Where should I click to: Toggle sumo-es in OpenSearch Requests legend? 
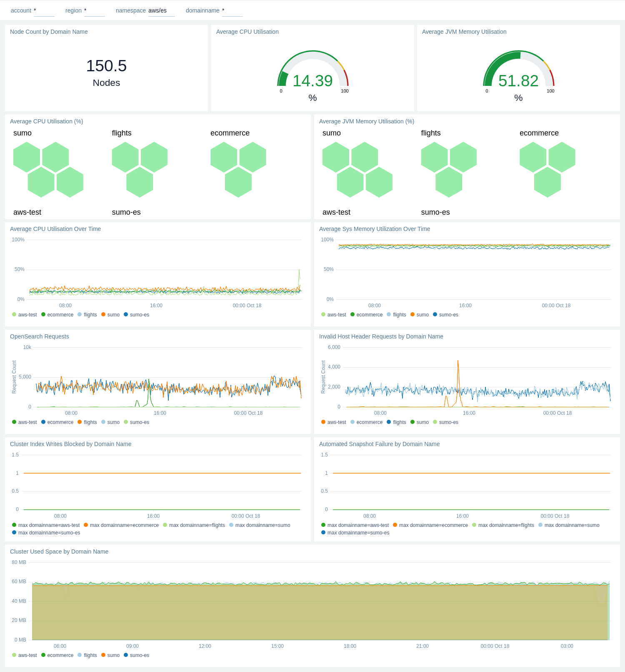(137, 422)
